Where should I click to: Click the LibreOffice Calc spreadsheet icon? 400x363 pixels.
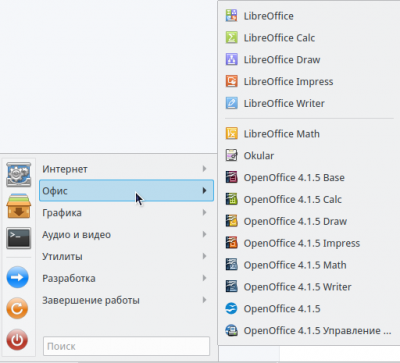[231, 38]
